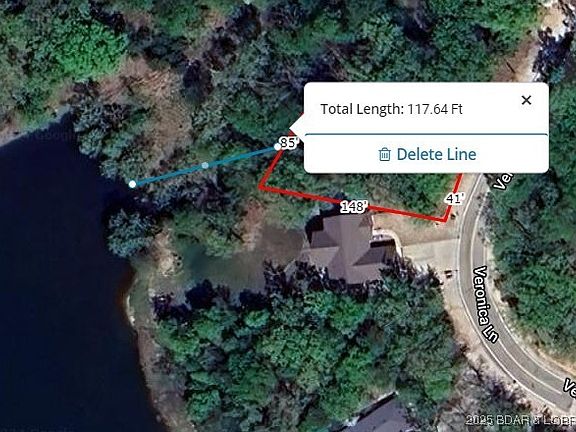Click the Veronica Ln street label
This screenshot has height=432, width=576.
click(x=486, y=304)
